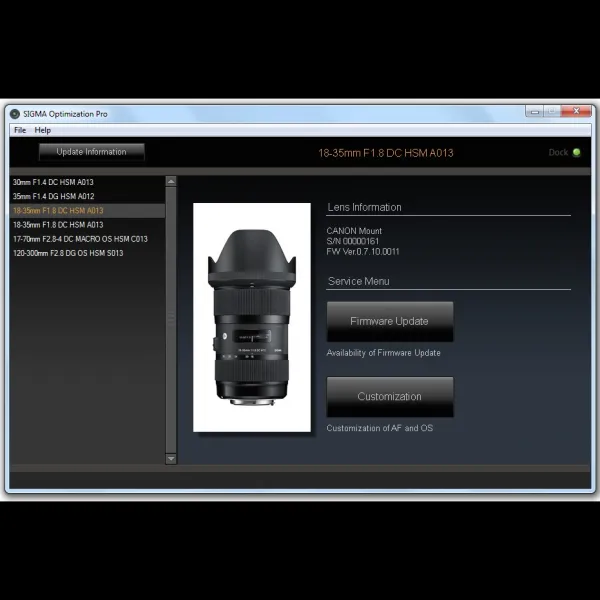This screenshot has width=600, height=600.
Task: Click the 18-35mm F1.8 DC HSM A013 header title
Action: [386, 153]
